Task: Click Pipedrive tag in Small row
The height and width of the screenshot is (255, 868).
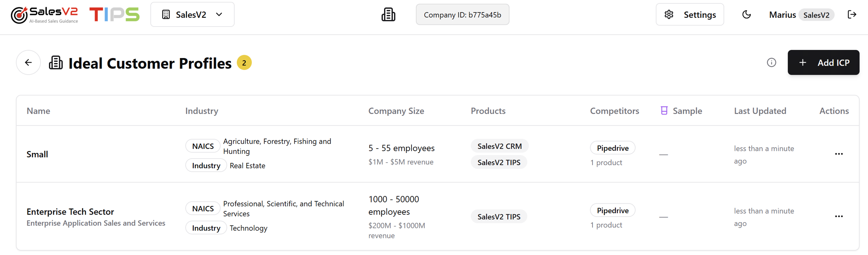Action: click(x=612, y=148)
